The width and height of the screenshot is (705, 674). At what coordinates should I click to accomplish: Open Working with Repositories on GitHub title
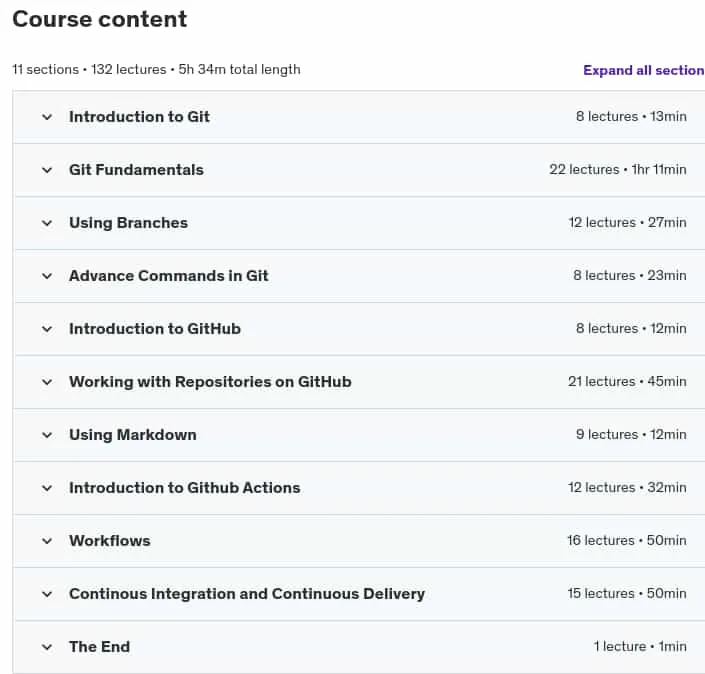click(210, 382)
